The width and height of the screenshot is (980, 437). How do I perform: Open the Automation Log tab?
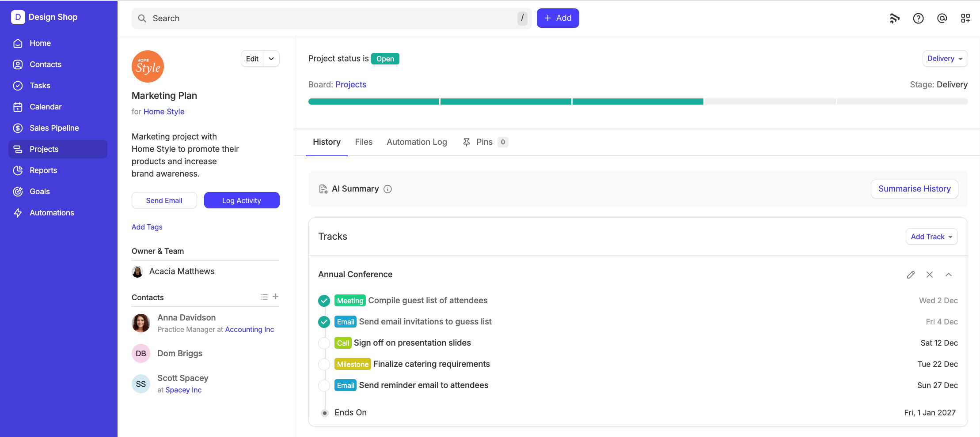[417, 142]
